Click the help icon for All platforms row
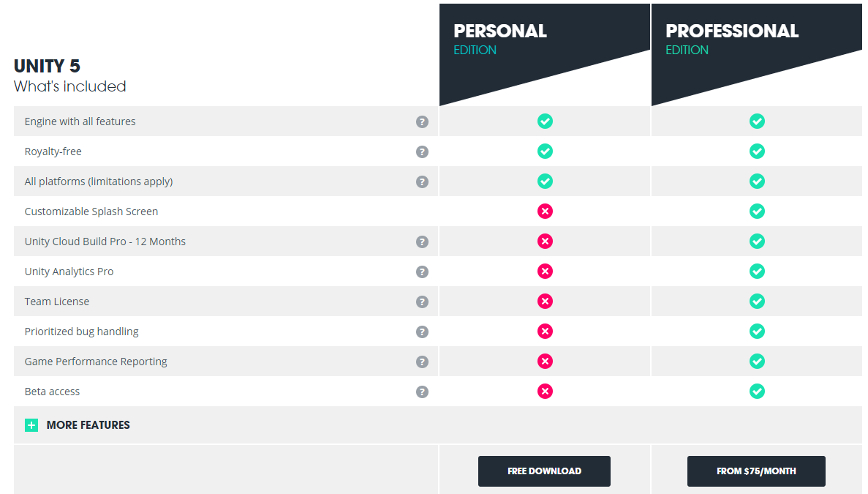This screenshot has width=868, height=494. (x=423, y=181)
